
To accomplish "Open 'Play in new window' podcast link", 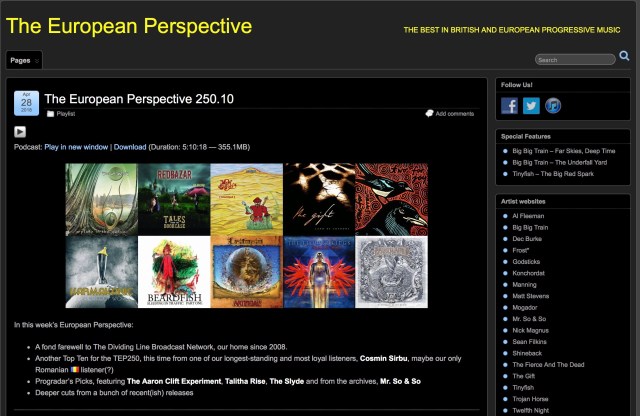I will (x=76, y=147).
